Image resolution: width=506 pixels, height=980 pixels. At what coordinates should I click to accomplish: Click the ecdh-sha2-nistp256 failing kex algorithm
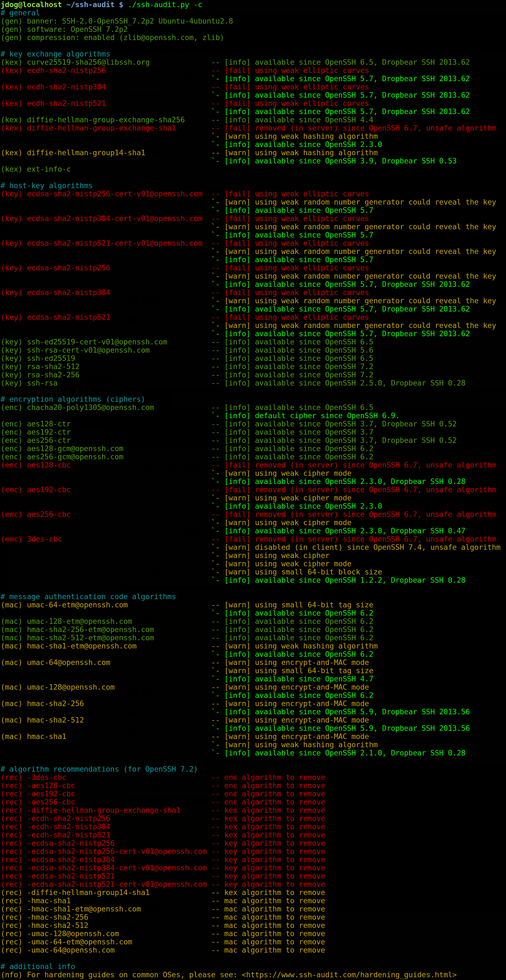pyautogui.click(x=67, y=70)
